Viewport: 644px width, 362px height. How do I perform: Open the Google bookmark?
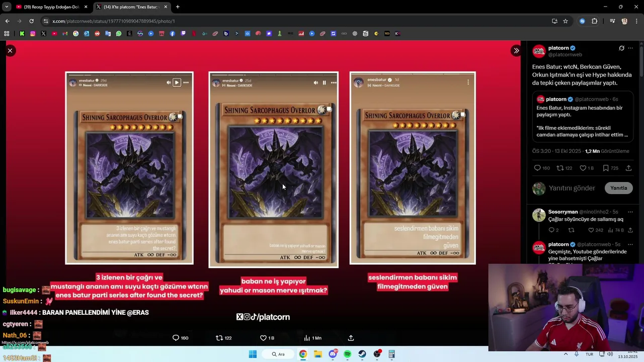[x=75, y=34]
